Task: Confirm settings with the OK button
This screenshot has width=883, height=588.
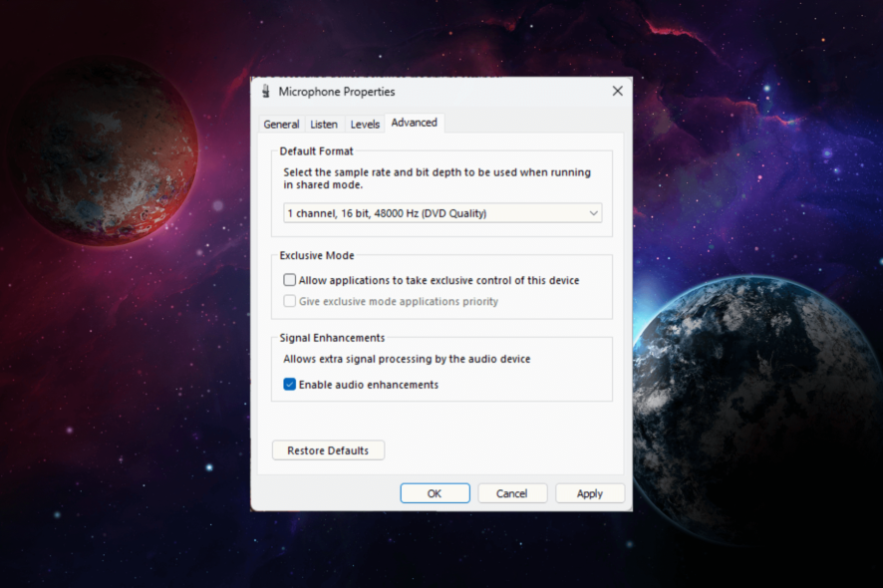Action: (x=435, y=493)
